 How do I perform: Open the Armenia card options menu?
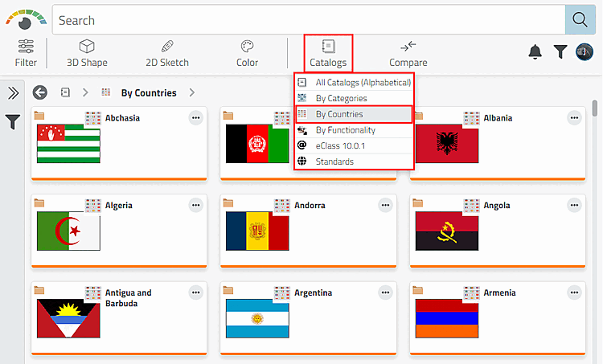[x=574, y=292]
